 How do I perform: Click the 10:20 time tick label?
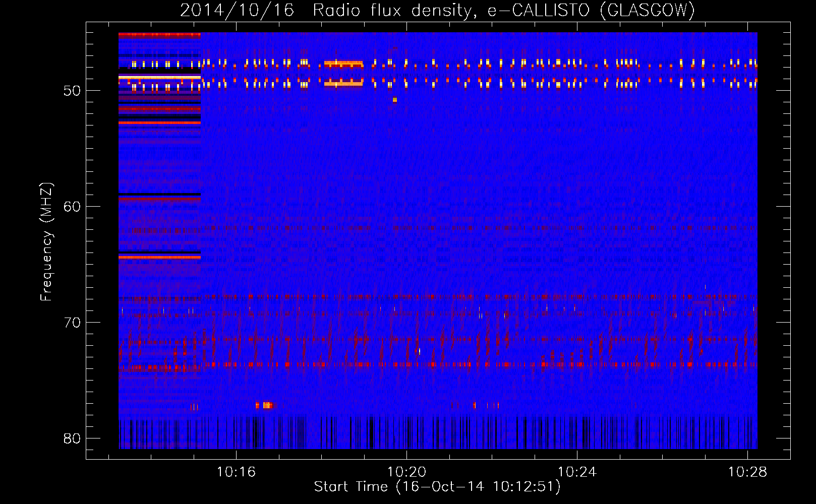coord(406,472)
